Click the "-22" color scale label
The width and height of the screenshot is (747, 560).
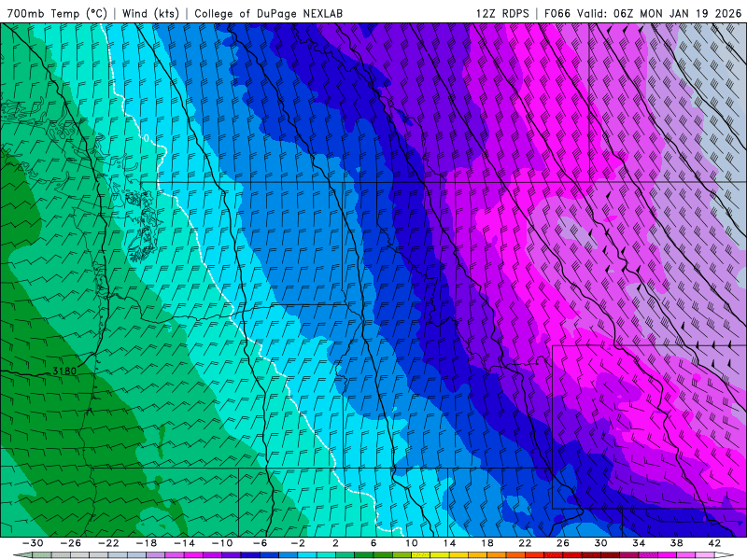[108, 543]
